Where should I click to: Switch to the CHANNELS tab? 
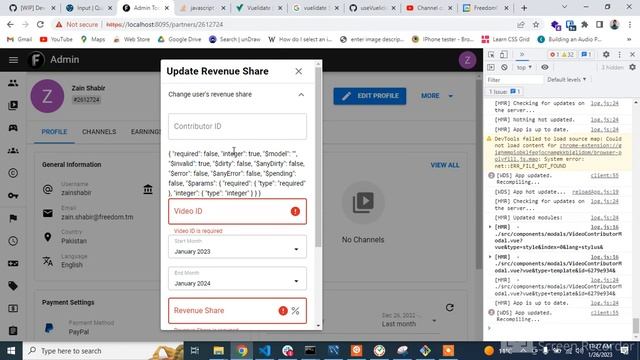point(99,132)
